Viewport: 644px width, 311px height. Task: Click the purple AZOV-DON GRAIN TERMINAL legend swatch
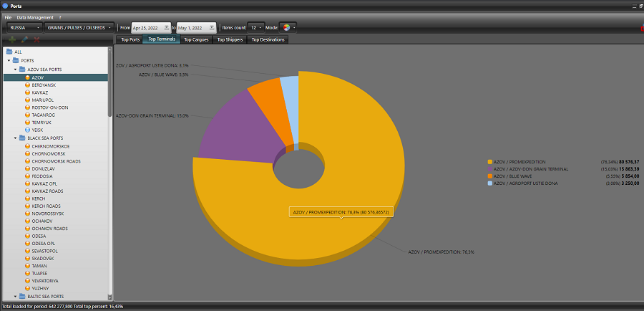point(489,169)
